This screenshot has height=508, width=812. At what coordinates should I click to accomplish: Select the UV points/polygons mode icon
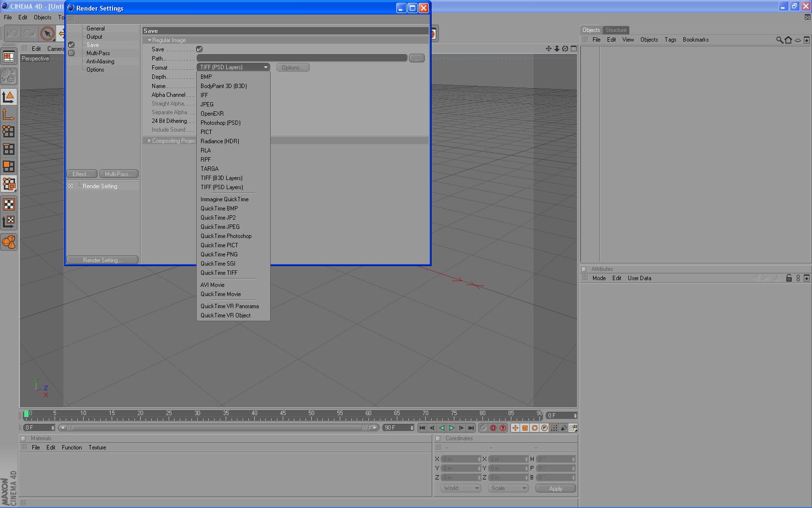[x=9, y=184]
